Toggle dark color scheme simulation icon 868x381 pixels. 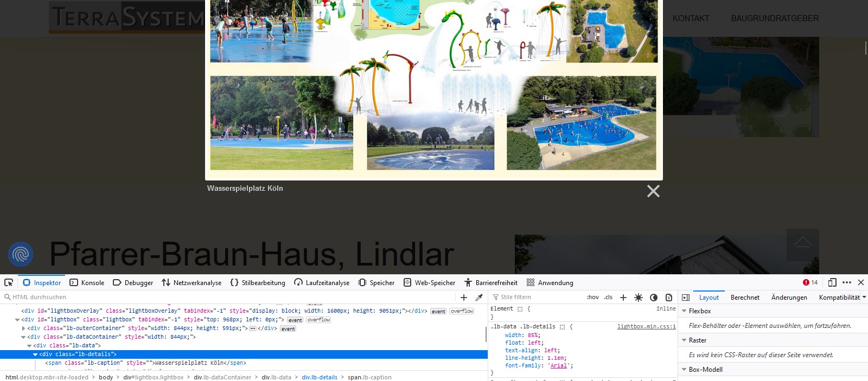[654, 298]
